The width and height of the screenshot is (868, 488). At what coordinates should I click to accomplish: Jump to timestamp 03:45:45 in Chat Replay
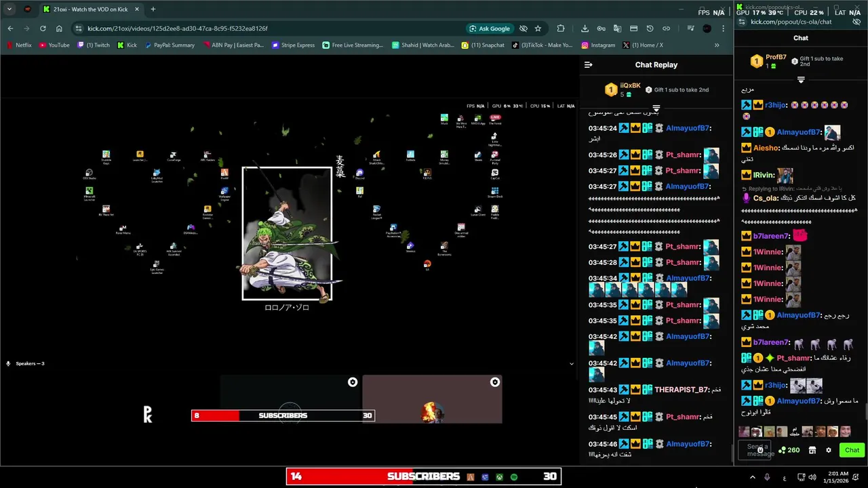(x=603, y=417)
